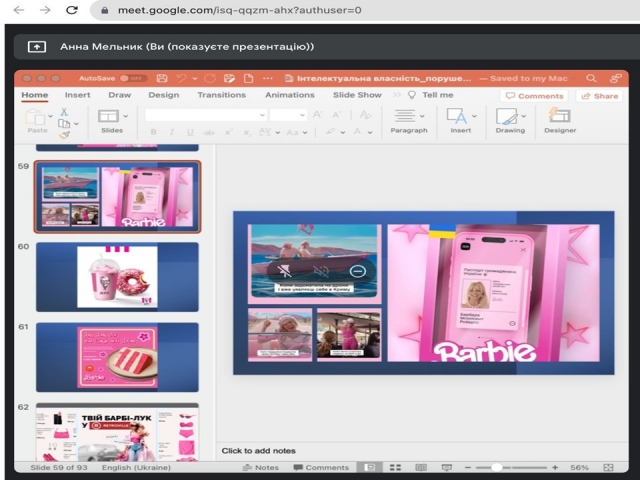Switch to the Animations tab

[x=289, y=95]
